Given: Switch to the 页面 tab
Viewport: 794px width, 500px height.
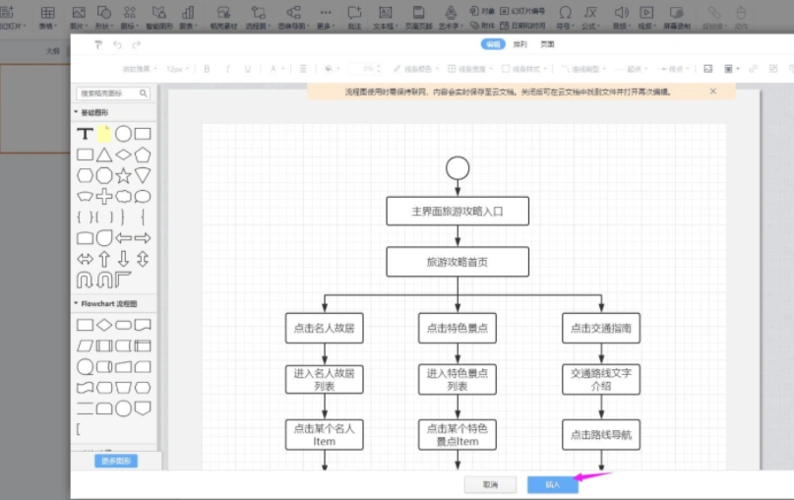Looking at the screenshot, I should pyautogui.click(x=547, y=45).
